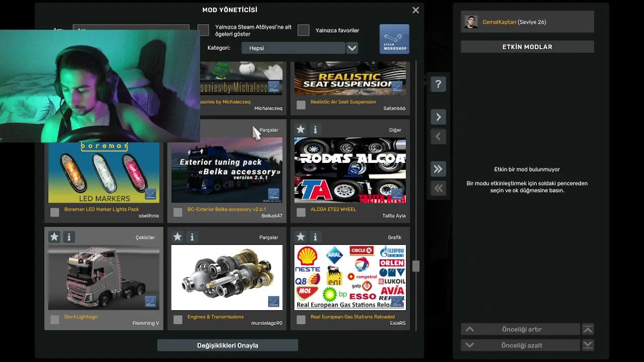Click the 'Çekiciler' category label
The image size is (644, 362).
tap(145, 237)
